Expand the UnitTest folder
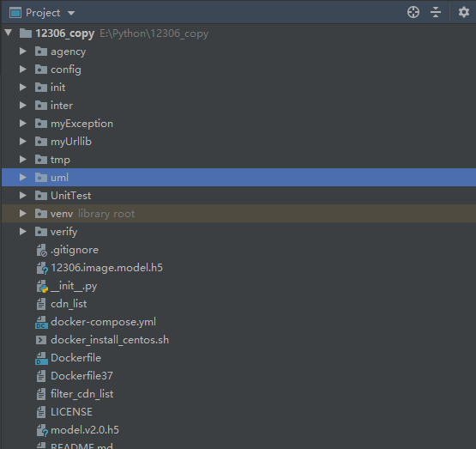This screenshot has width=476, height=449. tap(23, 196)
